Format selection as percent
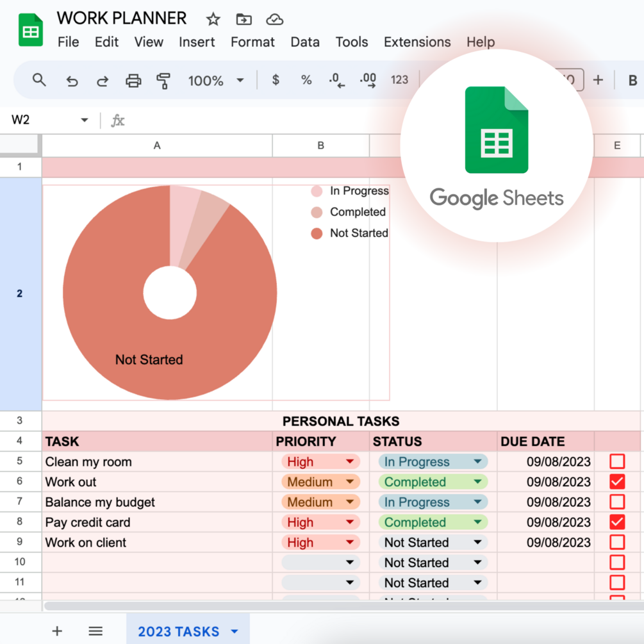Screen dimensions: 644x644 (306, 80)
